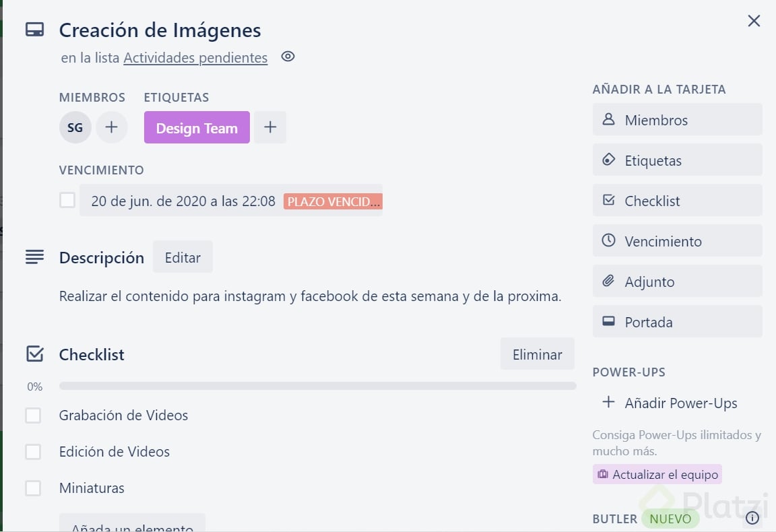
Task: Click Adjunto in the add-to-card sidebar
Action: pos(678,281)
